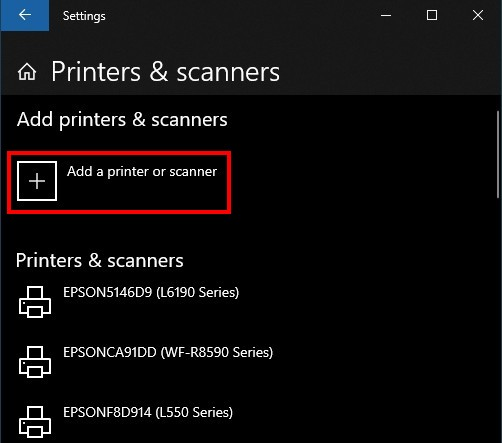The width and height of the screenshot is (502, 443).
Task: Open the EPSON5146D9 (L6190 Series) entry
Action: pos(151,292)
